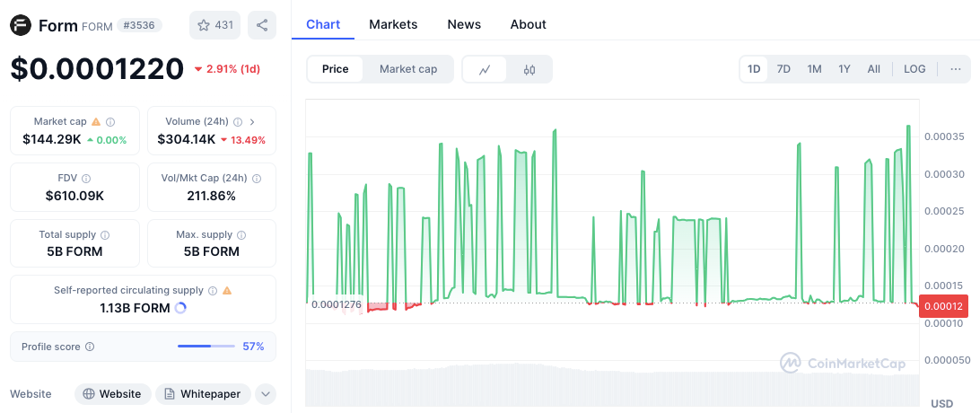Expand Volume (24h) details arrow
This screenshot has height=413, width=980.
coord(252,122)
